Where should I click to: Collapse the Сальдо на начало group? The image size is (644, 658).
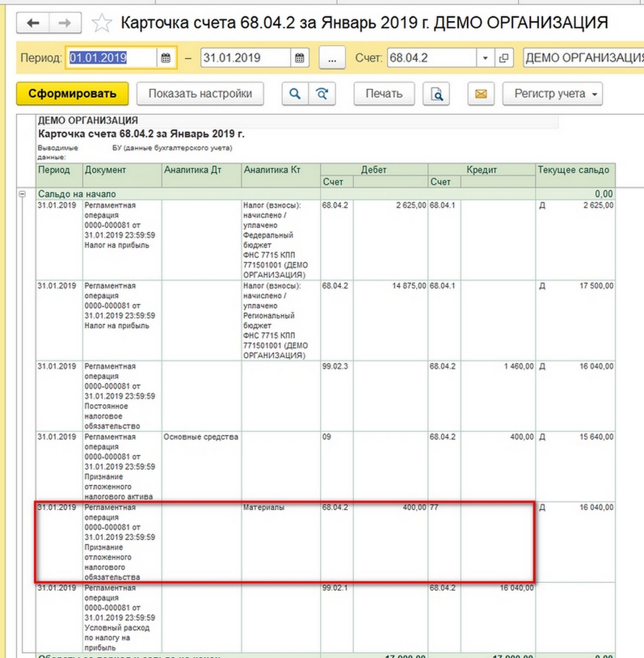tap(22, 194)
